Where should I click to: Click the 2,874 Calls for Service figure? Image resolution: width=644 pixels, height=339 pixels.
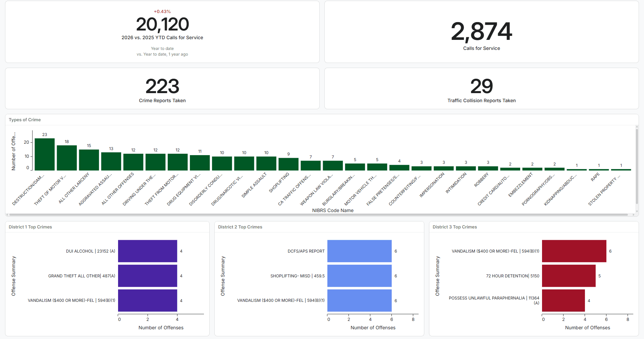(481, 32)
